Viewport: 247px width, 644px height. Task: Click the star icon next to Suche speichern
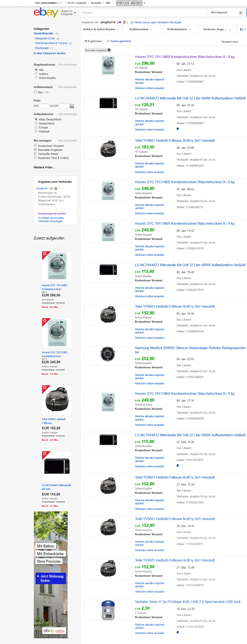tap(108, 41)
